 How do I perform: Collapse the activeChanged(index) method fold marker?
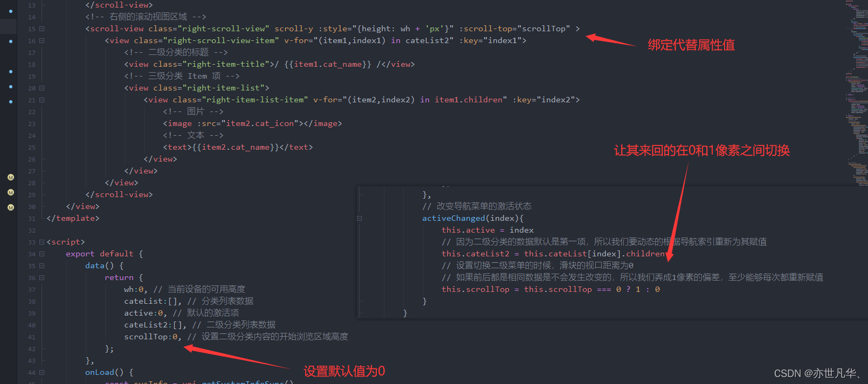pos(359,219)
